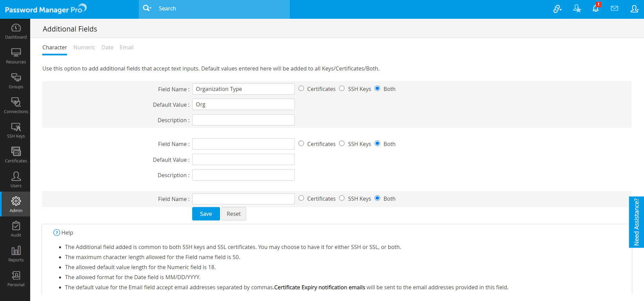Viewport: 644px width, 301px height.
Task: Open the Certificates sidebar section
Action: [x=16, y=155]
